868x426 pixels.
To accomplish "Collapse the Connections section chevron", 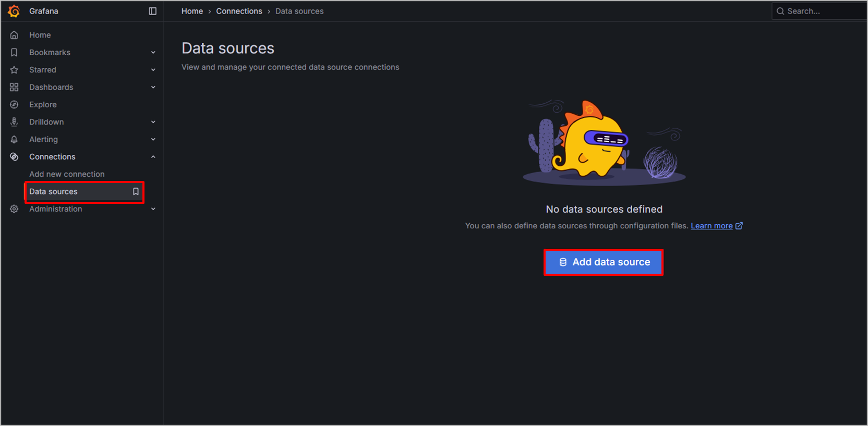I will (x=153, y=157).
